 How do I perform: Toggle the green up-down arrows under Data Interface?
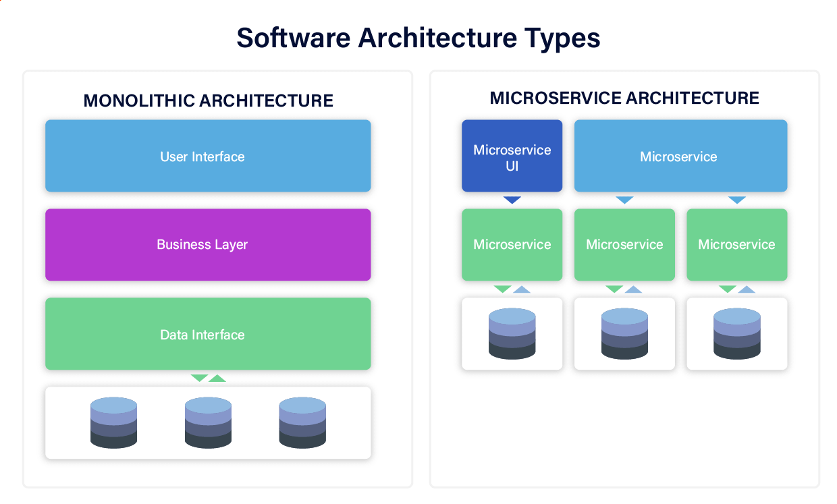(208, 377)
